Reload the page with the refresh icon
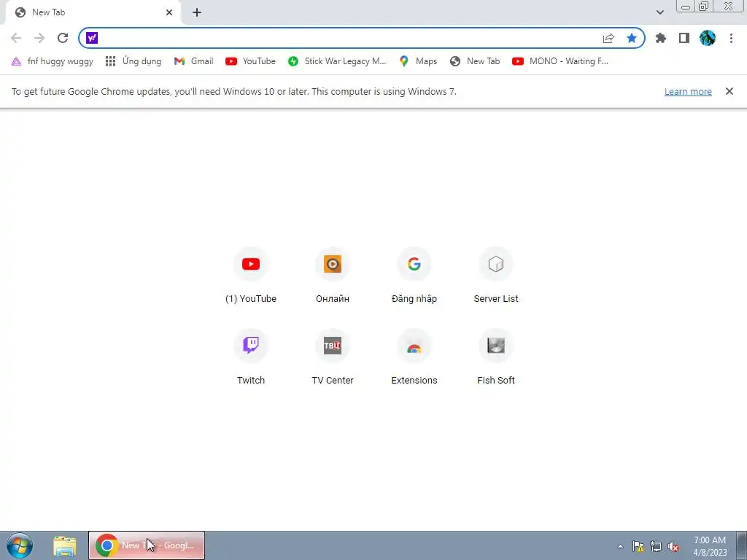747x560 pixels. click(63, 38)
